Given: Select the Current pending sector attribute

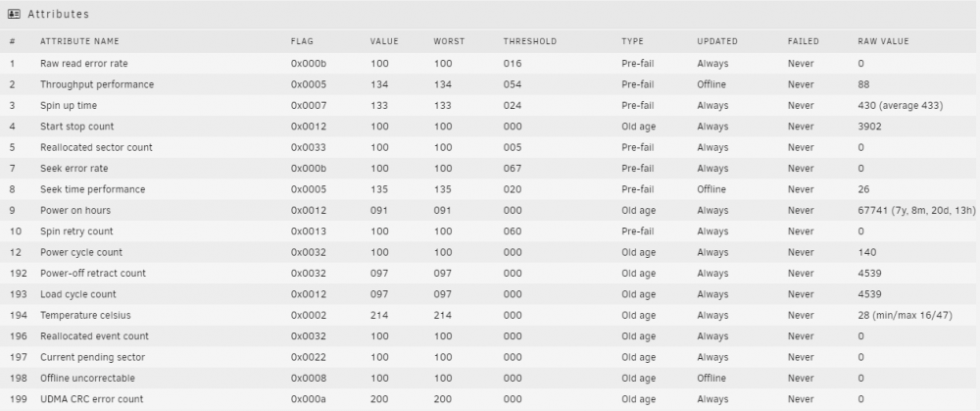Looking at the screenshot, I should point(92,357).
